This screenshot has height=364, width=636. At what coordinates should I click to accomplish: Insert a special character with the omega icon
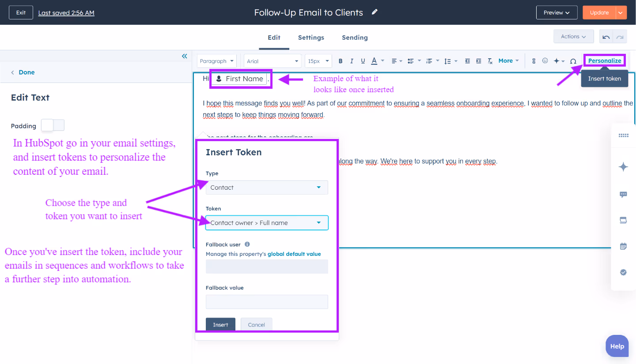(573, 61)
